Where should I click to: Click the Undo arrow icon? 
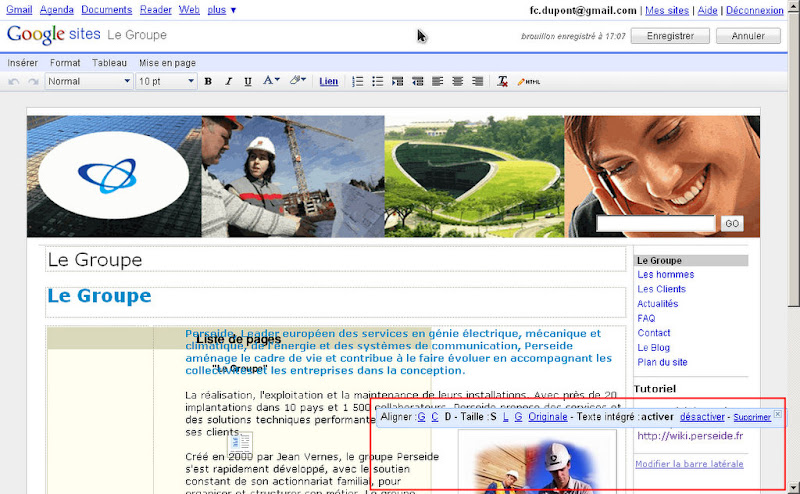click(x=14, y=82)
